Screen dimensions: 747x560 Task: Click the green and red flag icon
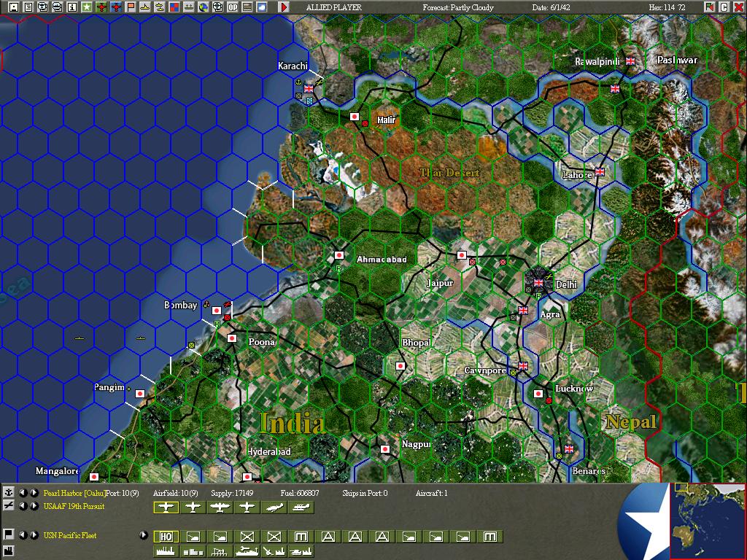point(709,7)
